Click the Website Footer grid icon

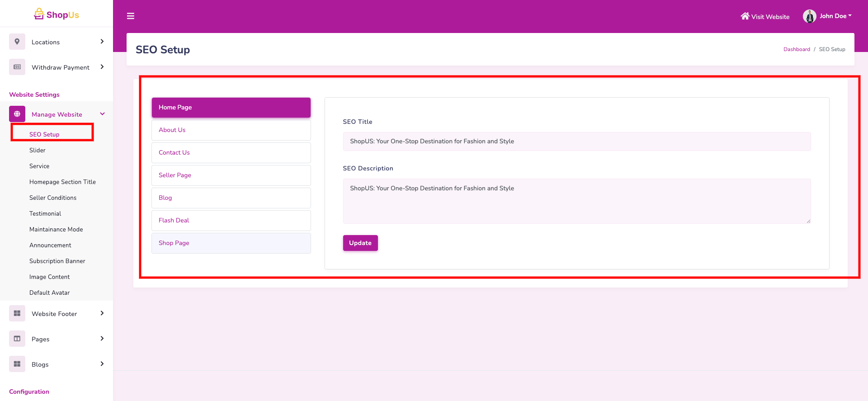[17, 313]
